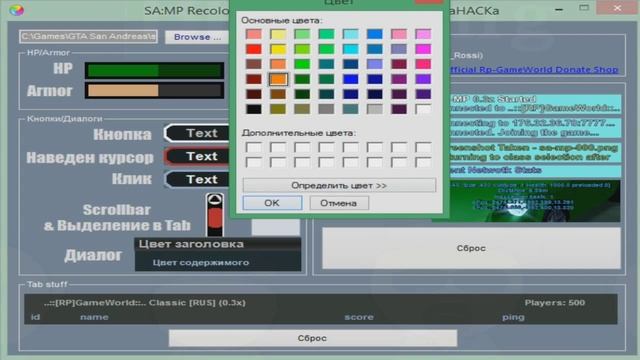Click the Наведен курсор Text preview button
Screen dimensions: 640x360
click(197, 156)
